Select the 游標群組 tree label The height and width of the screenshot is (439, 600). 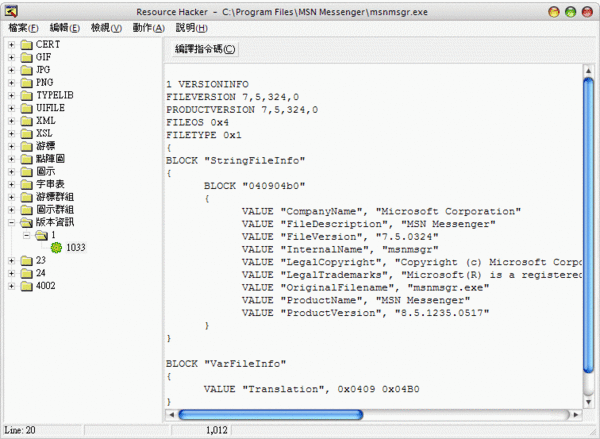coord(55,197)
